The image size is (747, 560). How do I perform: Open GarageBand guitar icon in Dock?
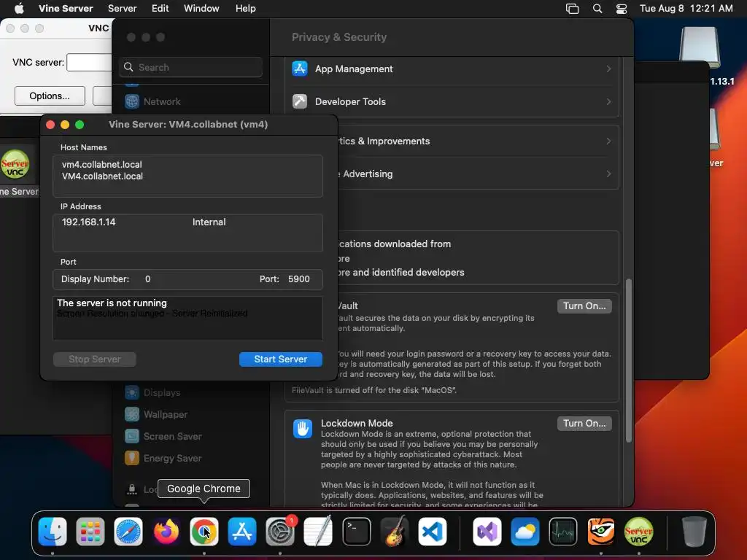coord(395,532)
